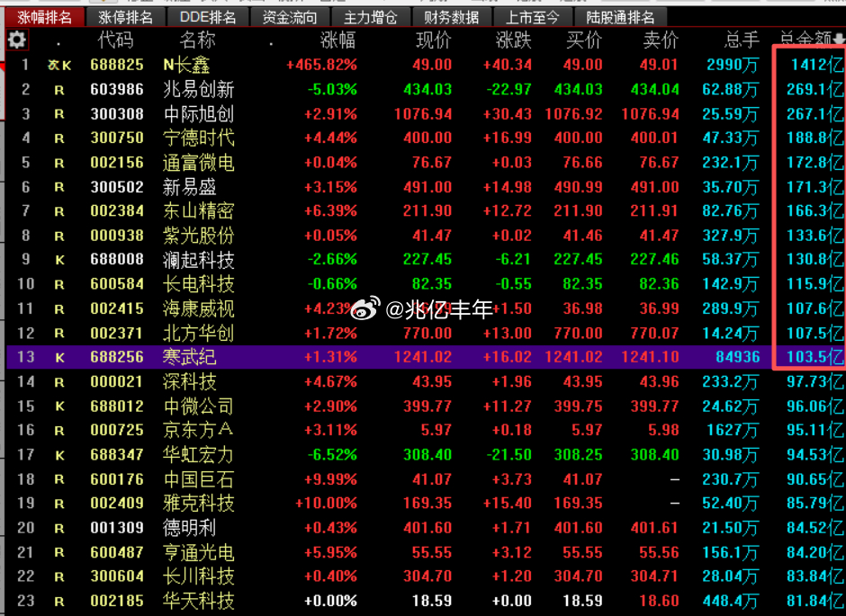
Task: Click the -6.52% change value
Action: (x=332, y=455)
